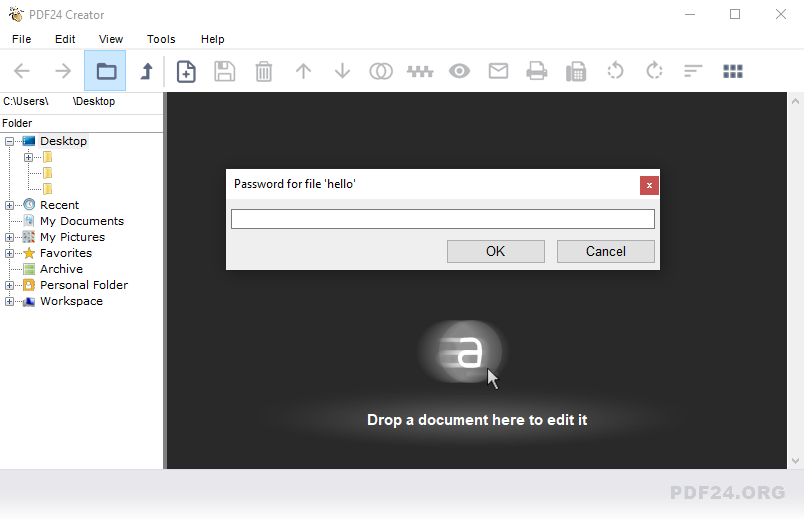The image size is (804, 519).
Task: Print the document with the printer icon
Action: [537, 71]
